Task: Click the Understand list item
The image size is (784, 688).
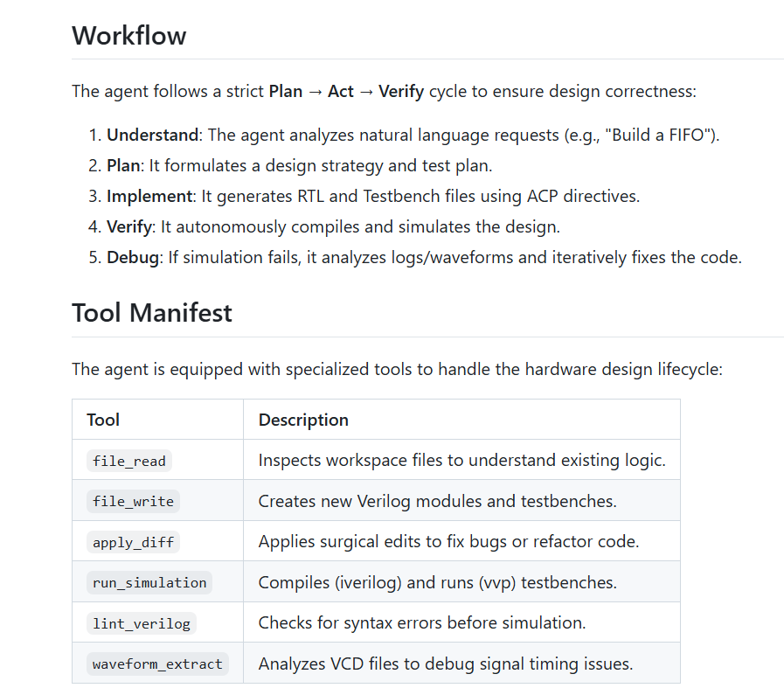Action: (x=413, y=135)
